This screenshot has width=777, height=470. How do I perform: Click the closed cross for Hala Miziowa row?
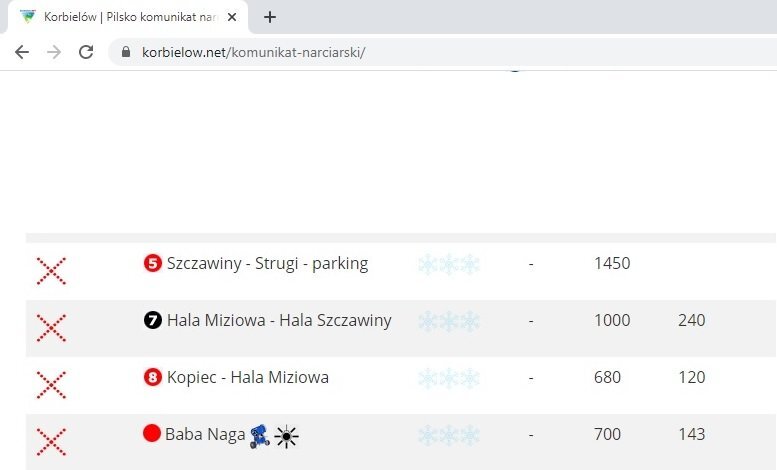51,328
